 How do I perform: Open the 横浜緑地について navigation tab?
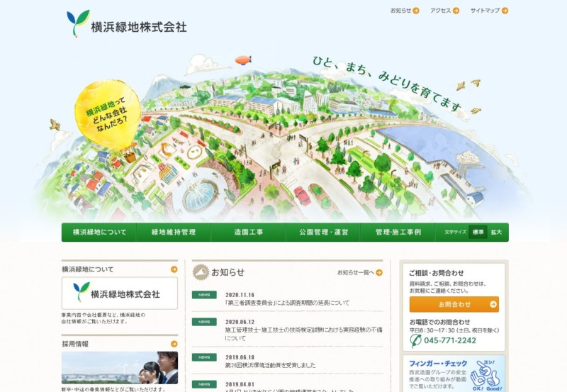coord(99,233)
